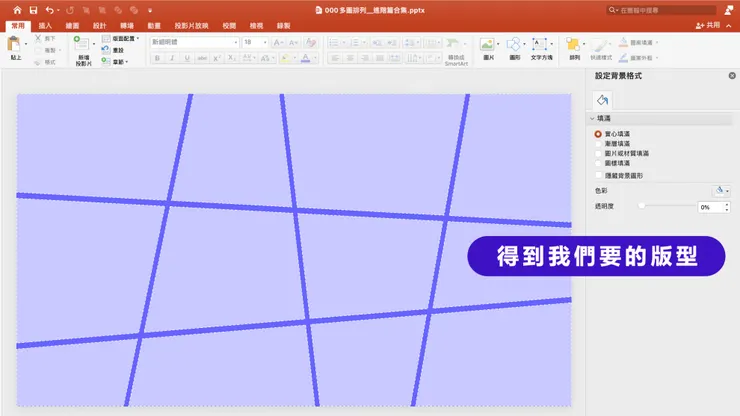Apply text highlight color
740x416 pixels.
point(285,58)
